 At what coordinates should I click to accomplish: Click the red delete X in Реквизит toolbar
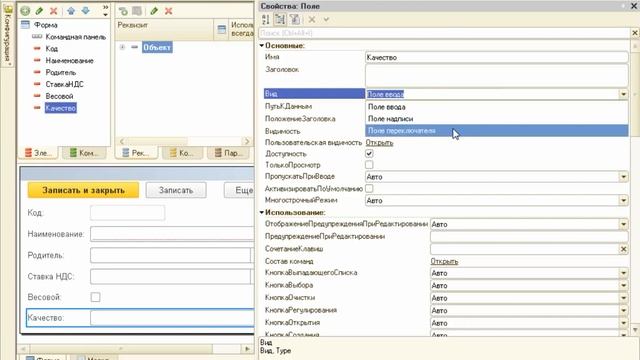pyautogui.click(x=169, y=11)
